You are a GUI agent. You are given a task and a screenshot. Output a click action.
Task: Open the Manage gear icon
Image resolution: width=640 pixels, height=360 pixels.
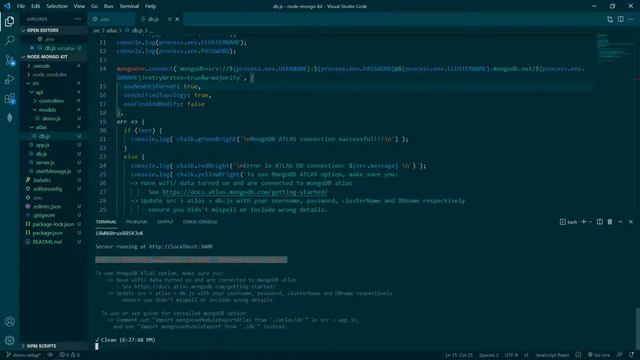coord(9,340)
